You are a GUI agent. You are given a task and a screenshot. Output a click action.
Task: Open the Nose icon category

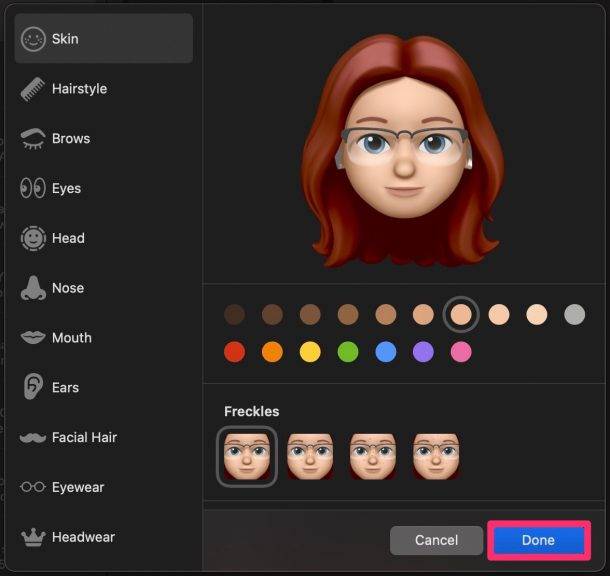34,288
